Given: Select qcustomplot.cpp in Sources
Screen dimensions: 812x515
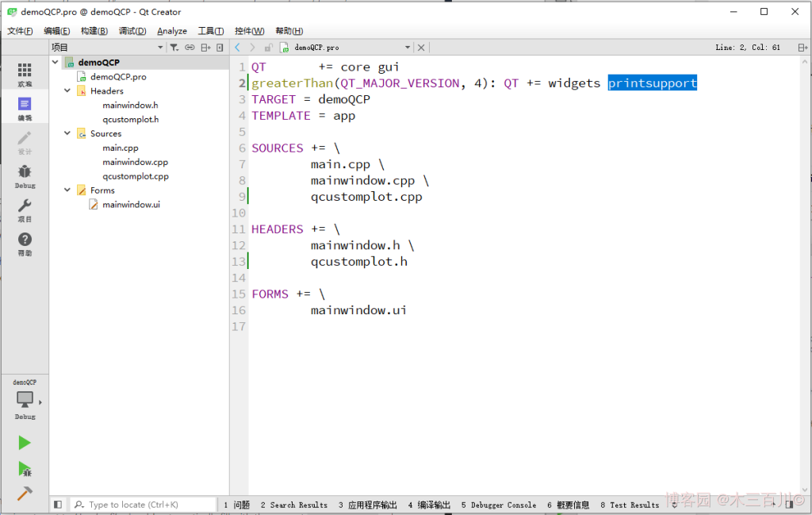Looking at the screenshot, I should click(x=135, y=176).
